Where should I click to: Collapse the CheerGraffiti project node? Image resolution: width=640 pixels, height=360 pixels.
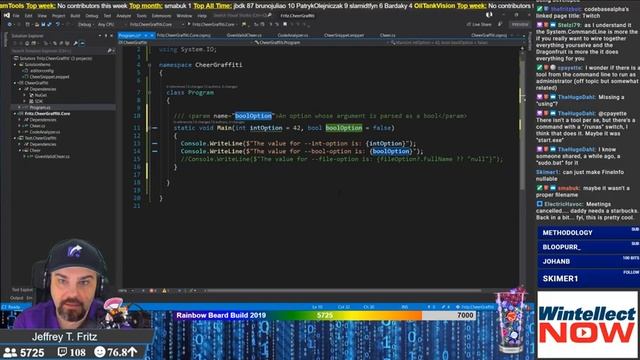[16, 83]
